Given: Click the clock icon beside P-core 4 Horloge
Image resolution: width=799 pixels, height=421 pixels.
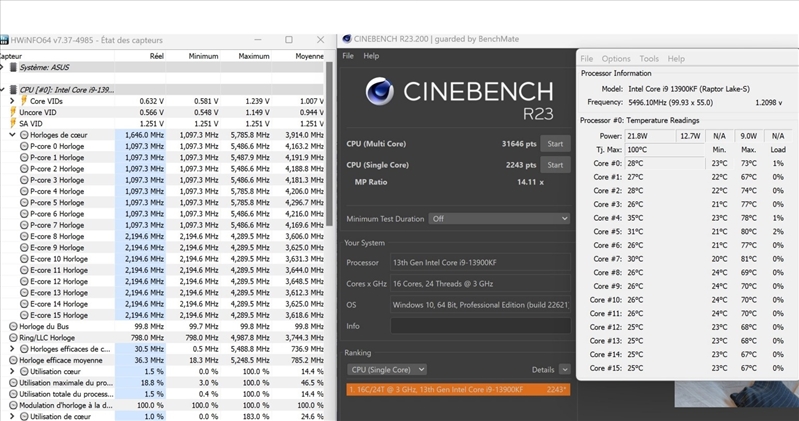Looking at the screenshot, I should pos(24,191).
